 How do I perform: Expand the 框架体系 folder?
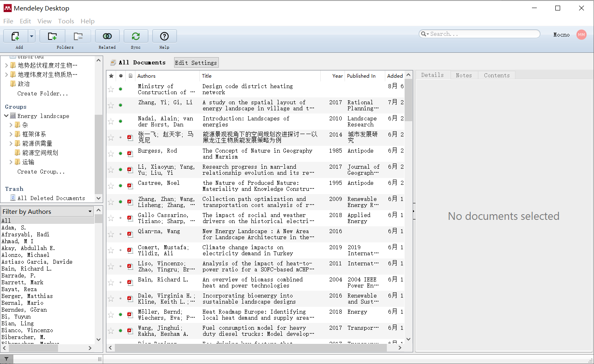pos(11,134)
